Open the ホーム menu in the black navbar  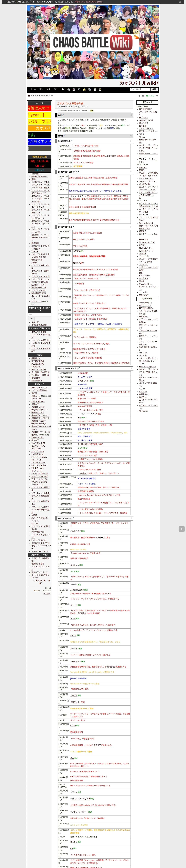point(33,89)
